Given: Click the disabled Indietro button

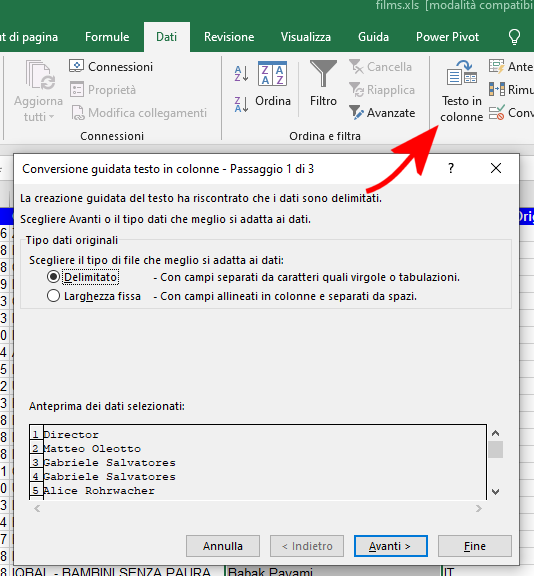Looking at the screenshot, I should coord(307,546).
